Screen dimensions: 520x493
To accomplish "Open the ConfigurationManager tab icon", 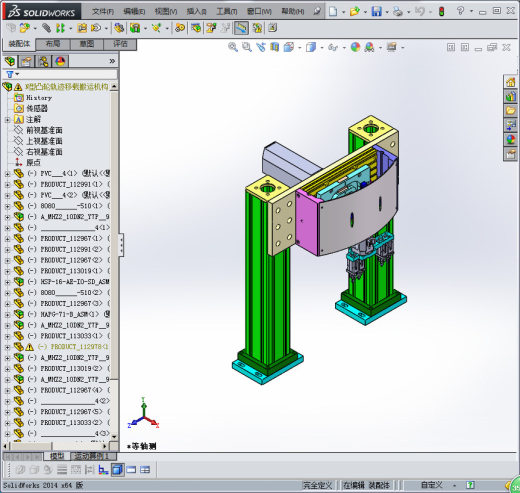I will (43, 61).
